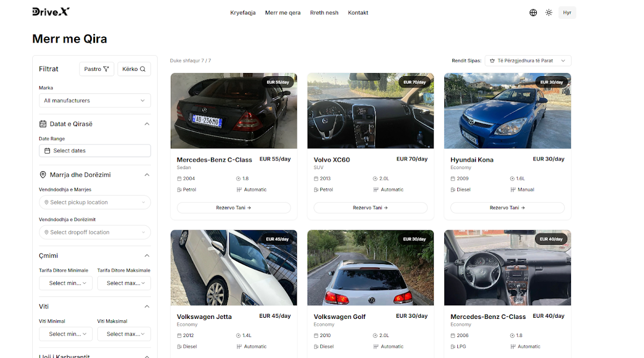
Task: Open the blue Hyundai Kona photo
Action: (508, 111)
